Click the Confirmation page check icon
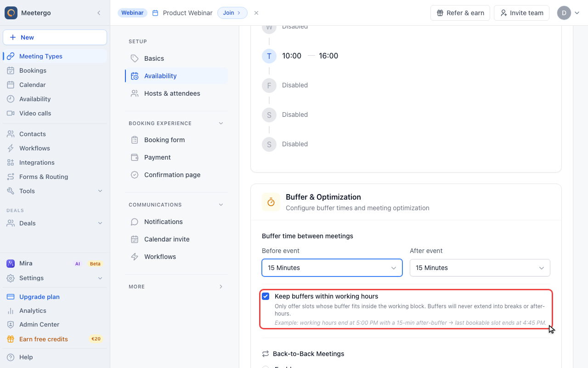 point(135,175)
